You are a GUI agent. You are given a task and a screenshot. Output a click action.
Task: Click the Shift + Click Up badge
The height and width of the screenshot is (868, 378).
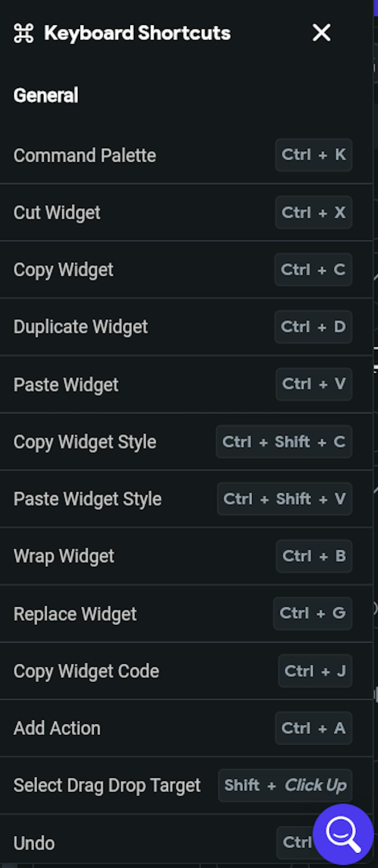(x=285, y=785)
